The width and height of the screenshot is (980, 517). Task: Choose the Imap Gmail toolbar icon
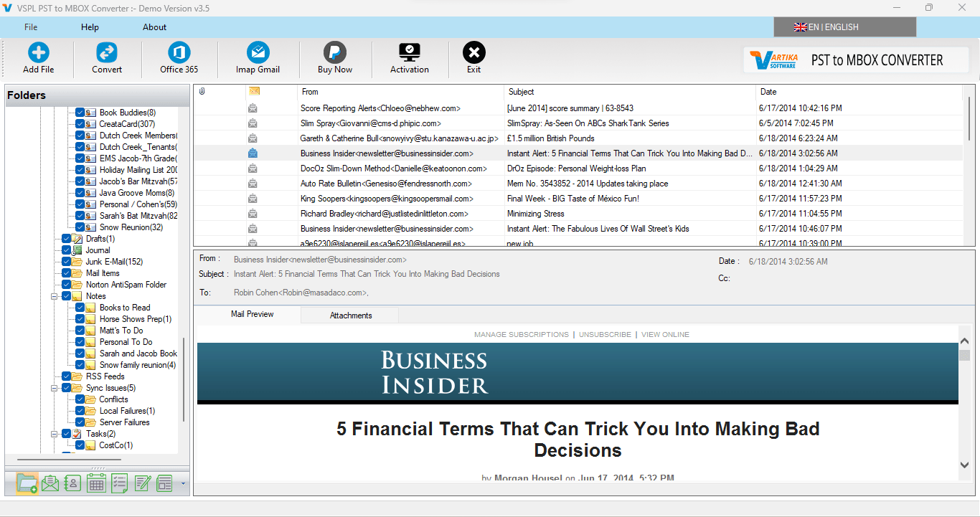point(258,53)
